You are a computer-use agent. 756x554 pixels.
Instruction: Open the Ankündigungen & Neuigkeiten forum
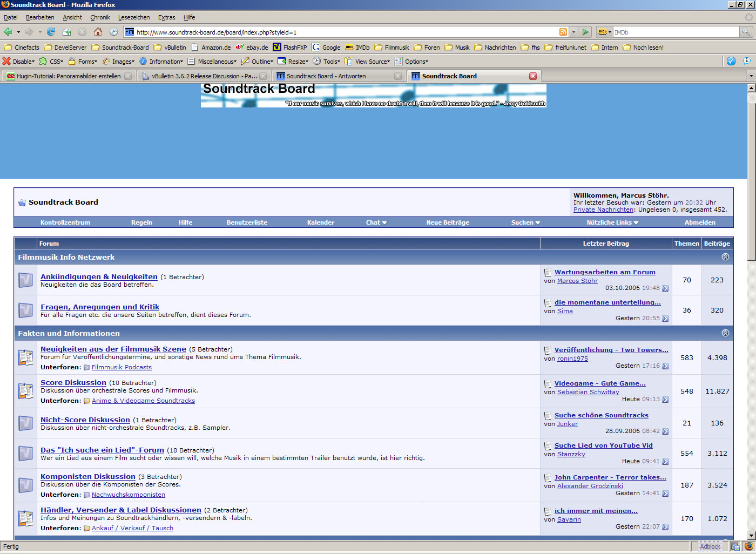[x=99, y=277]
